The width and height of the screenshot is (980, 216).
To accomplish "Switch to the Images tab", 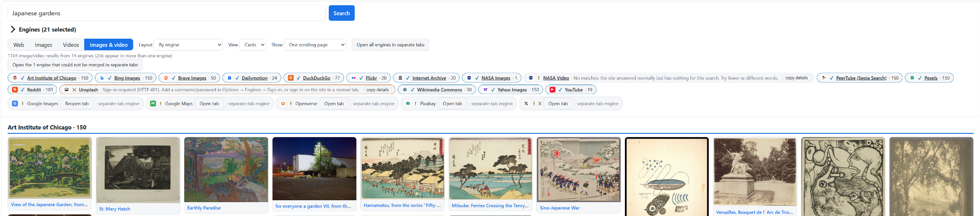I will 44,44.
